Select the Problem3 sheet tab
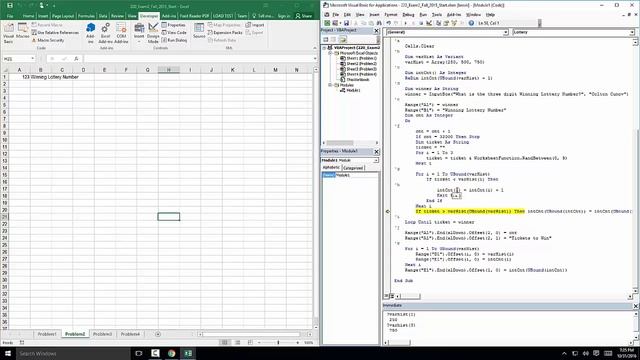This screenshot has height=360, width=640. coord(102,334)
